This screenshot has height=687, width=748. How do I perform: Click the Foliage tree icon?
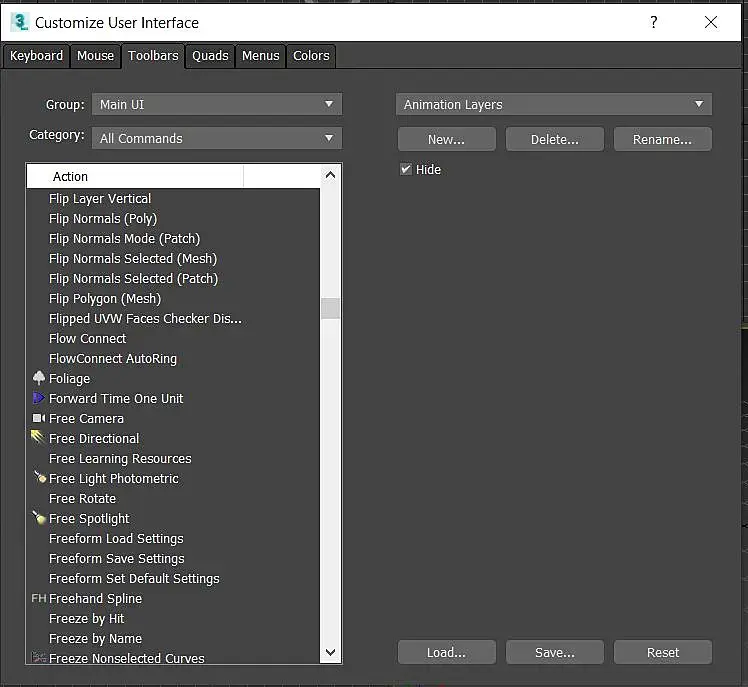pyautogui.click(x=39, y=378)
